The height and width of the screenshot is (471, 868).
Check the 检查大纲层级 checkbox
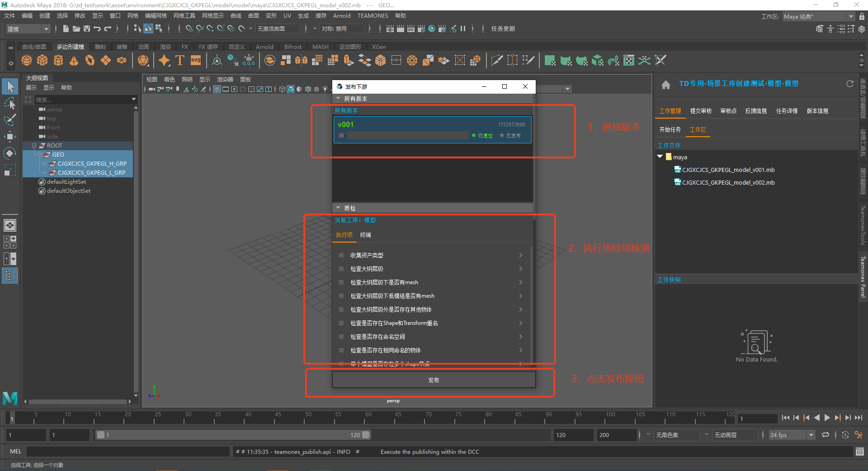pyautogui.click(x=341, y=269)
